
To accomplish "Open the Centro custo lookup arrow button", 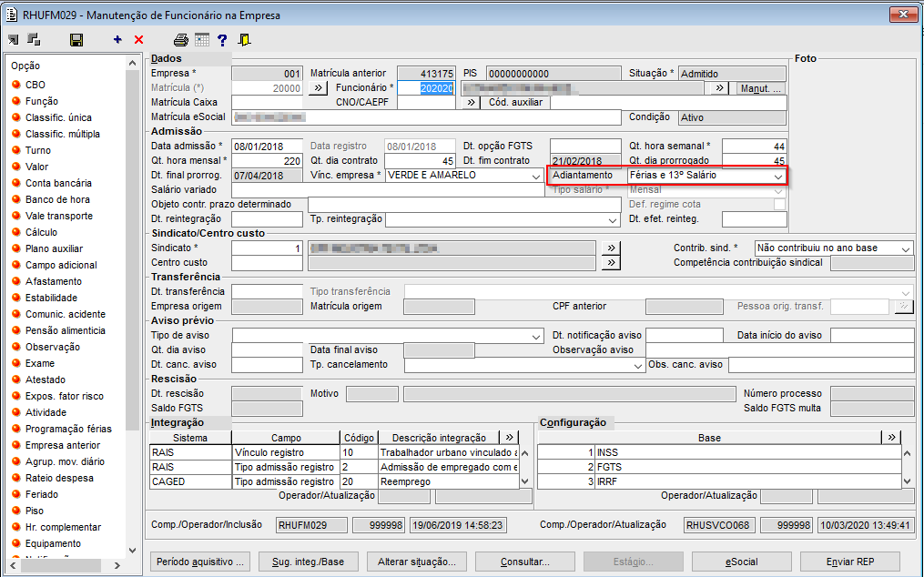I will click(x=611, y=262).
